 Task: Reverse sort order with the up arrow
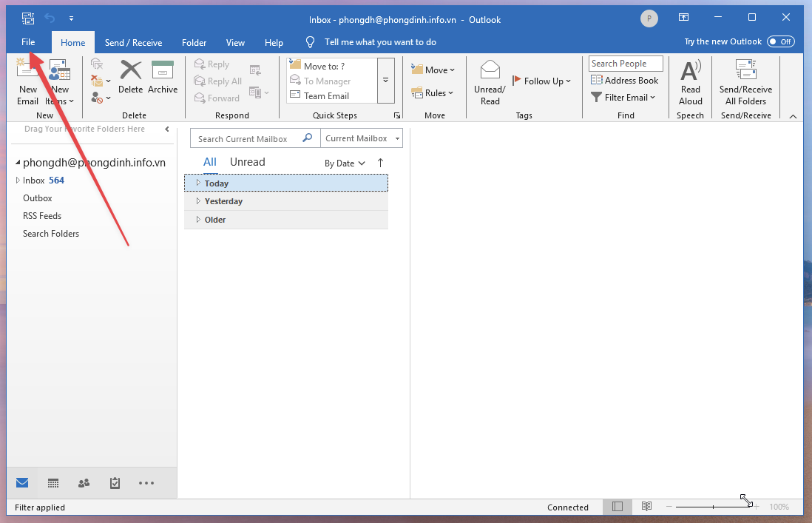[x=381, y=163]
